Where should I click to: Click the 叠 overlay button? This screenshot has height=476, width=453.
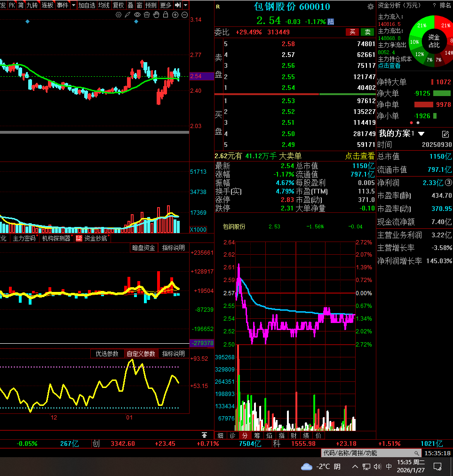[130, 5]
